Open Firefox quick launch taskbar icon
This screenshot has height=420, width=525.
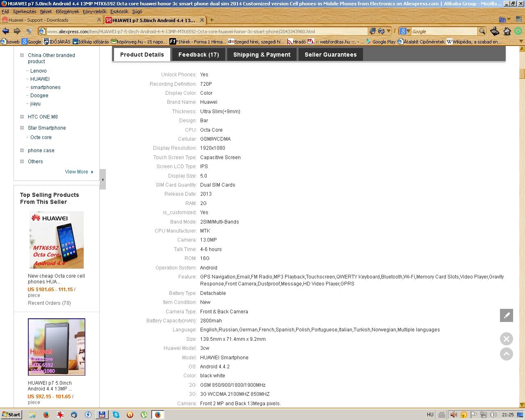tap(46, 415)
